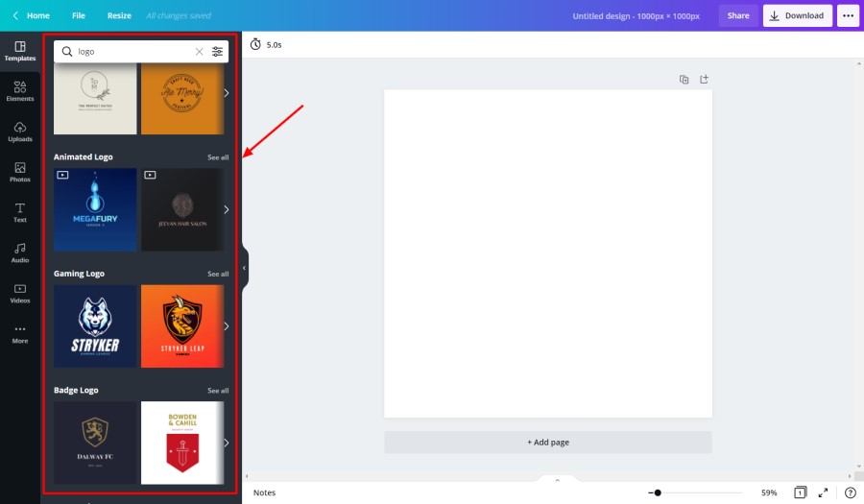The height and width of the screenshot is (504, 864).
Task: Enter fullscreen present mode icon
Action: coord(824,492)
